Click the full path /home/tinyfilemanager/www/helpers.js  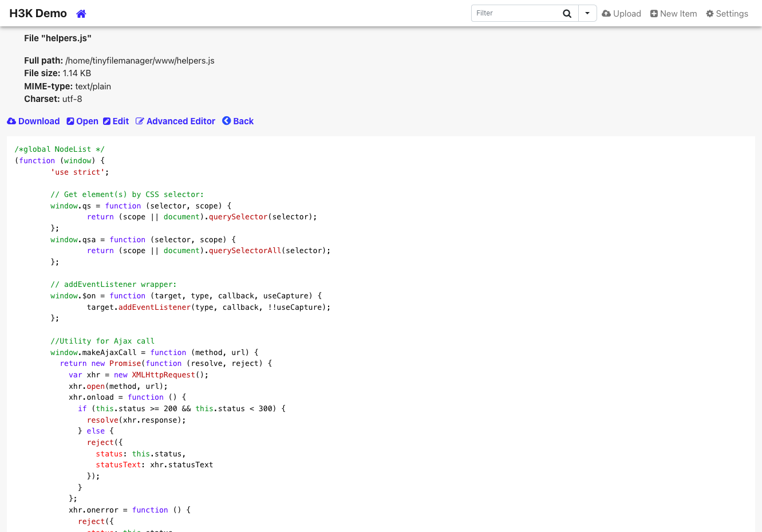click(140, 61)
